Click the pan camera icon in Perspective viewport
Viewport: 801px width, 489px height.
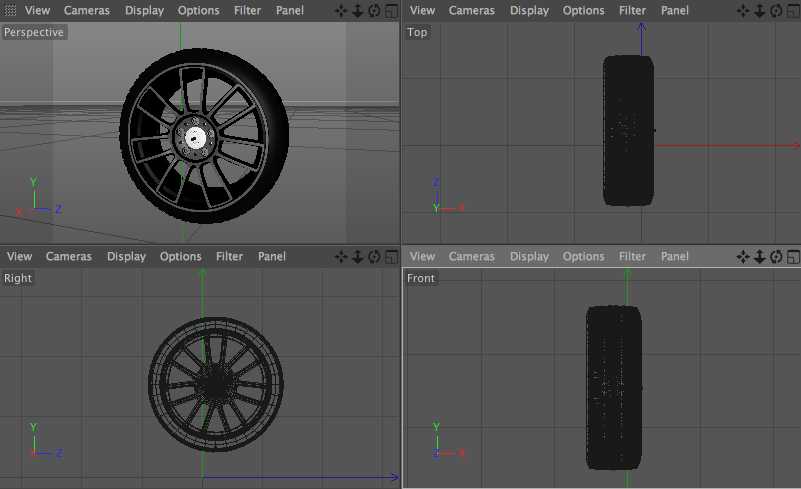tap(341, 11)
